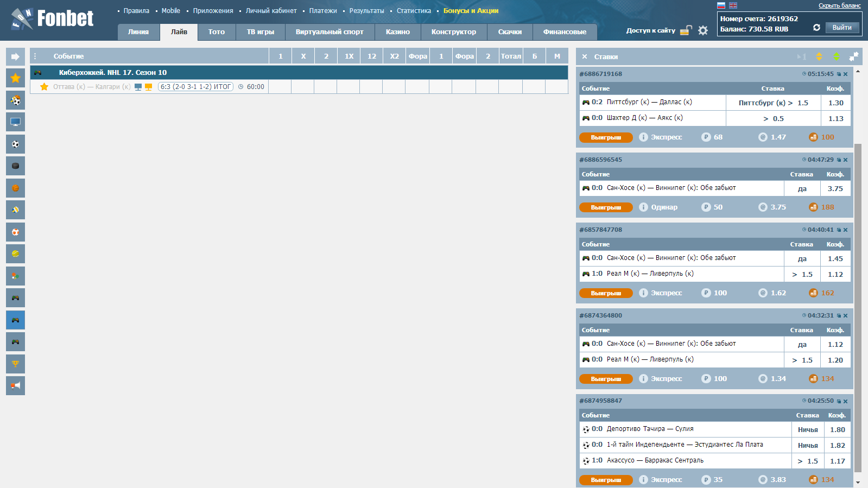Toggle the site access lock icon
This screenshot has height=488, width=868.
click(686, 30)
